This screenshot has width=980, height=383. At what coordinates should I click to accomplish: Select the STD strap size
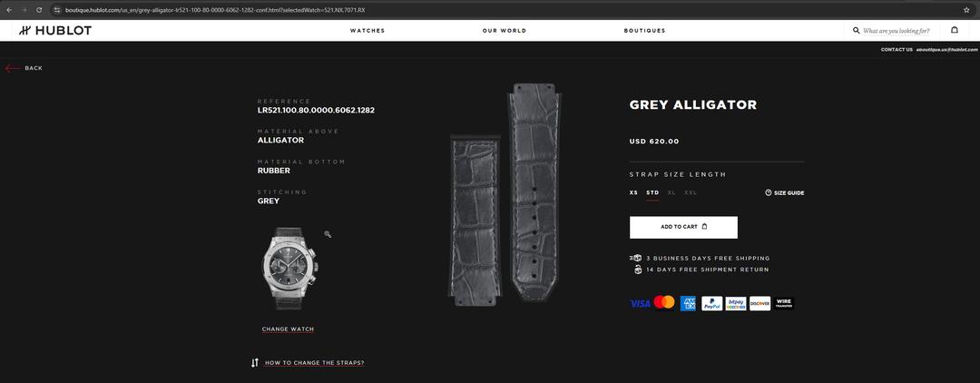652,192
